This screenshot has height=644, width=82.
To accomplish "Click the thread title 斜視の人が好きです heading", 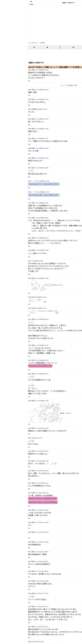I will click(36, 63).
